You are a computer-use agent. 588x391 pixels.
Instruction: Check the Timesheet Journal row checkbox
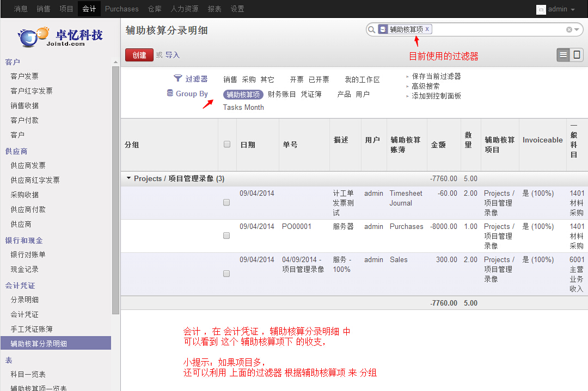(226, 202)
